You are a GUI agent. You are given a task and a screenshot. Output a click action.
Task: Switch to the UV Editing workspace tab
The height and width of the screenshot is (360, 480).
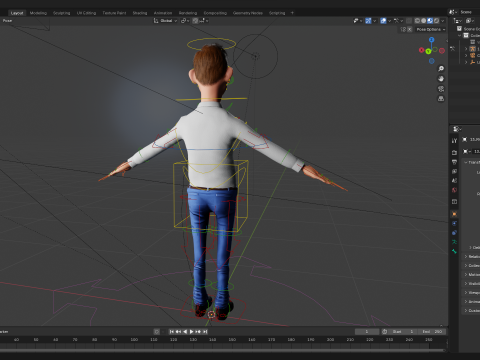(86, 13)
